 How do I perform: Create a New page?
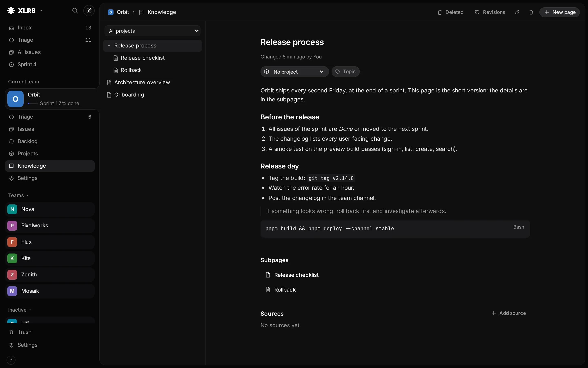point(560,12)
